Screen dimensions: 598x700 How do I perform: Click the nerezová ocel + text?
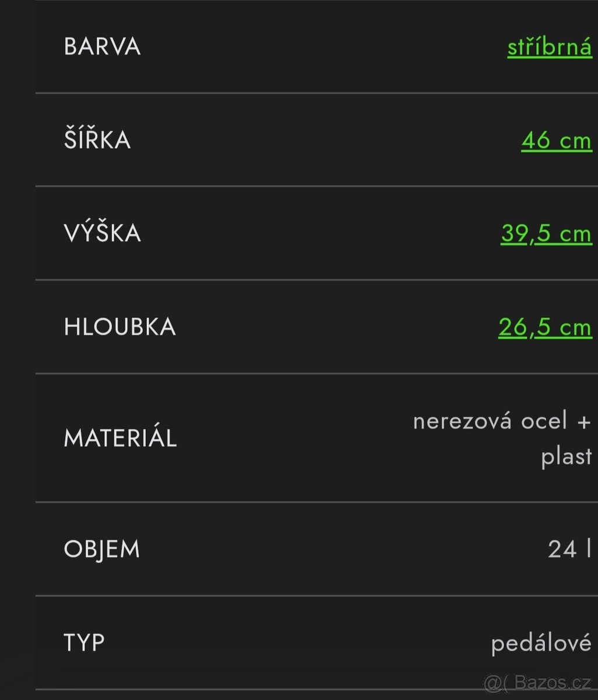(502, 421)
